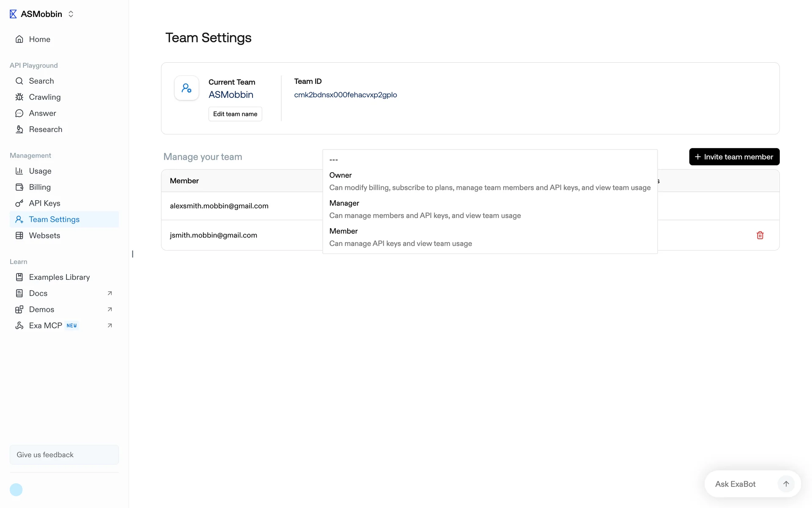This screenshot has height=508, width=812.
Task: Expand the ASMobbin team switcher
Action: click(x=71, y=14)
